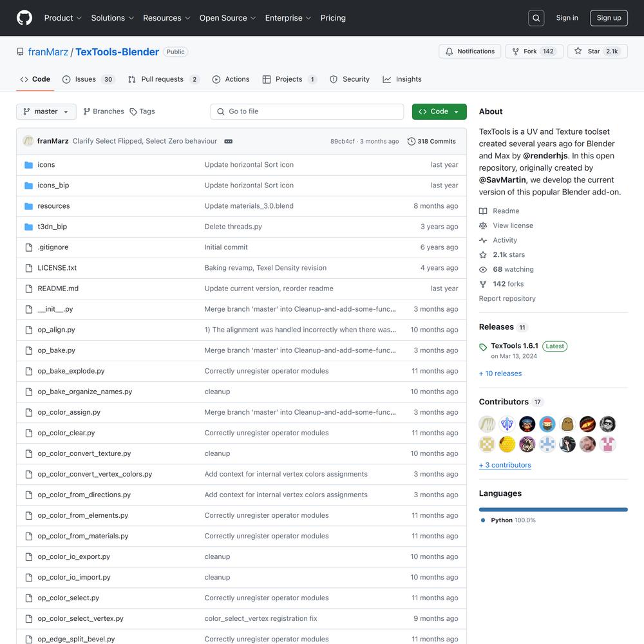The width and height of the screenshot is (644, 644).
Task: Open the + 10 releases link
Action: pos(500,374)
